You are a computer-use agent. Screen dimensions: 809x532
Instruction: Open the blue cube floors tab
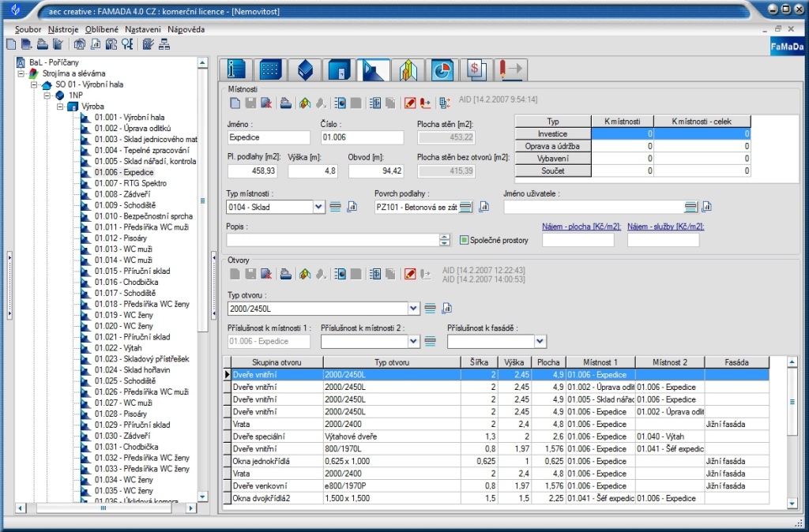[x=304, y=69]
